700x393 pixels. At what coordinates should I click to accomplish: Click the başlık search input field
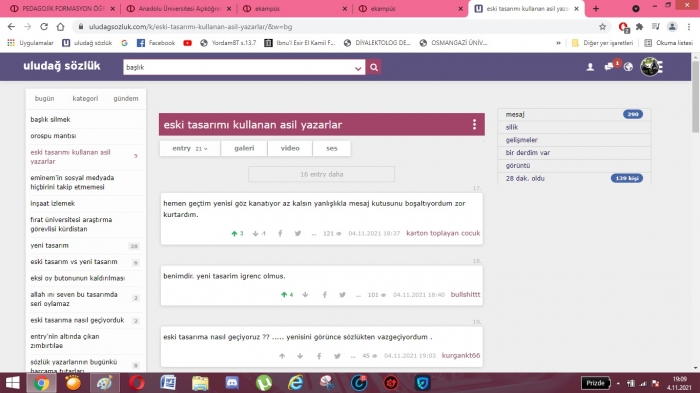coord(238,67)
